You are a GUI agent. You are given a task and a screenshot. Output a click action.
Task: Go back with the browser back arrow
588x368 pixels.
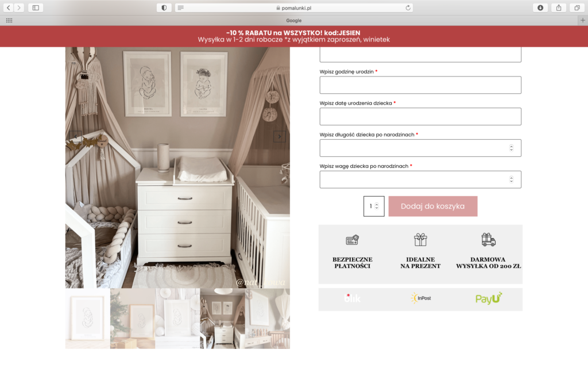(x=8, y=7)
